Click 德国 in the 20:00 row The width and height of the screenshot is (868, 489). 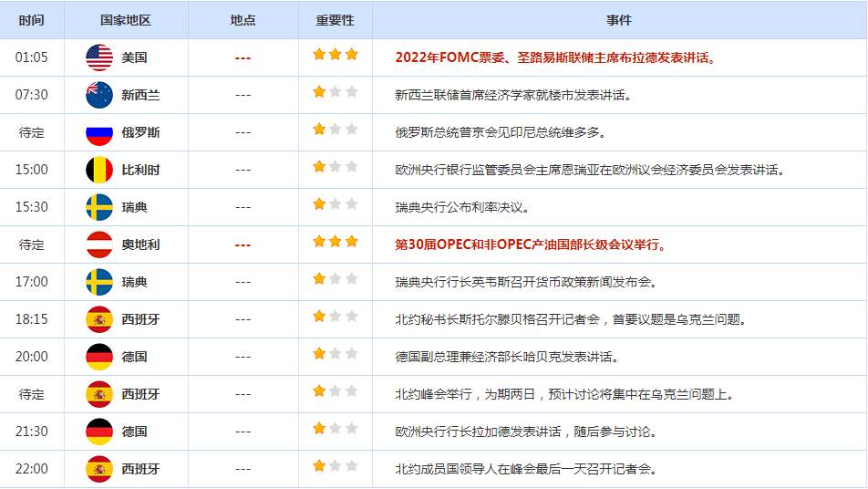coord(135,357)
